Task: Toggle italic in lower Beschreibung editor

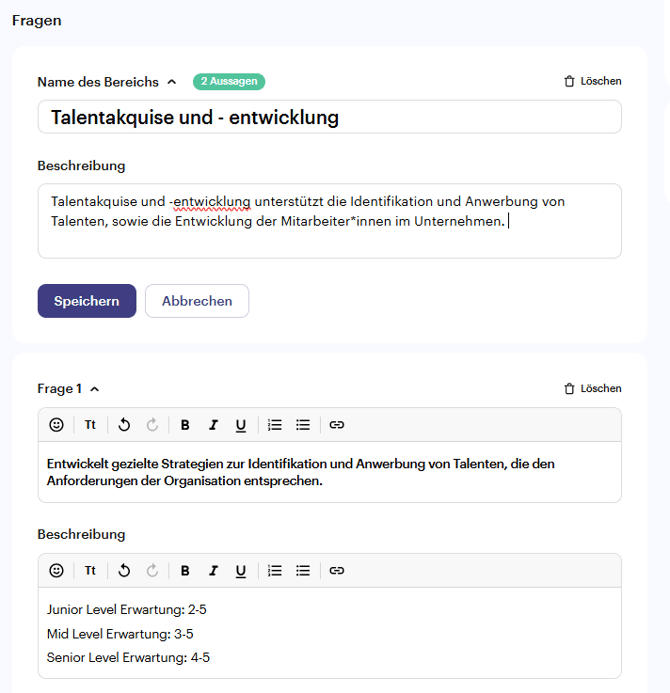Action: point(213,570)
